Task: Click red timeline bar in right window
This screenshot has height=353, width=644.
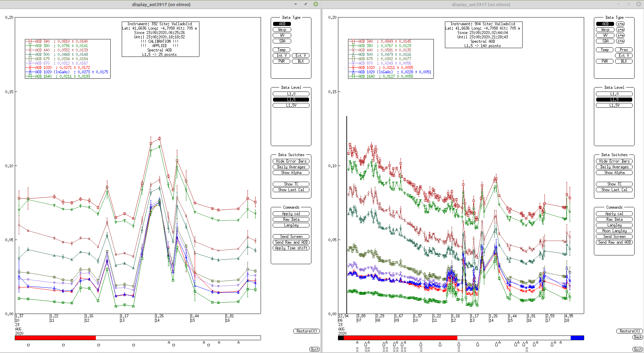Action: point(400,338)
